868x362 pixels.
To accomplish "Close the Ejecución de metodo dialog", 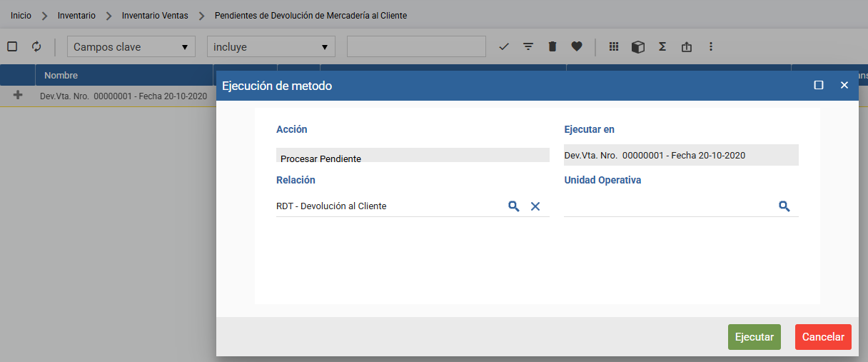I will coord(844,85).
